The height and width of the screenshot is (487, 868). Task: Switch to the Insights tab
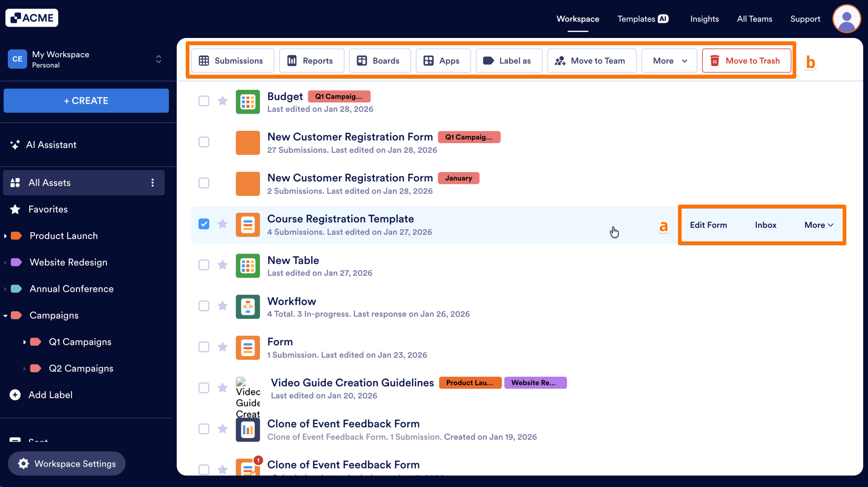704,19
